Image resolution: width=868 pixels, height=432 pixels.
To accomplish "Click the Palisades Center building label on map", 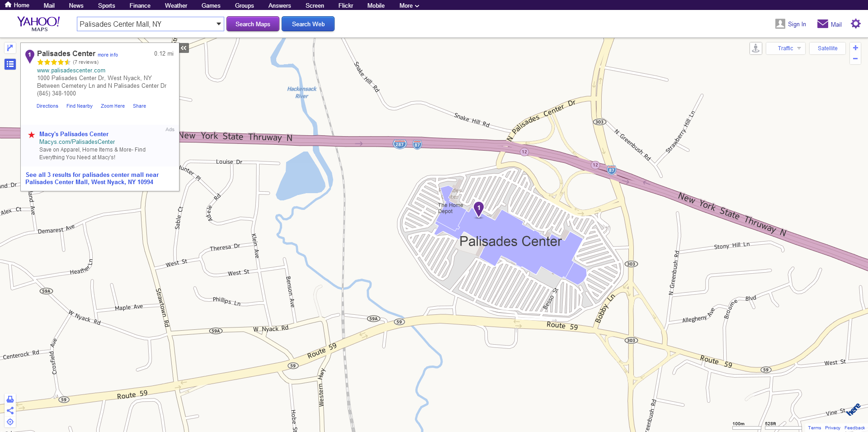I will click(x=510, y=242).
